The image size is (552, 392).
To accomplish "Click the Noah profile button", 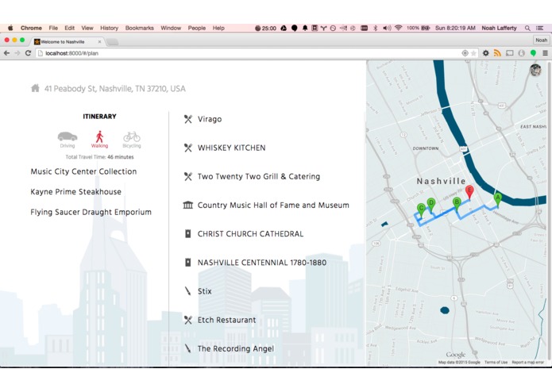I will 541,40.
